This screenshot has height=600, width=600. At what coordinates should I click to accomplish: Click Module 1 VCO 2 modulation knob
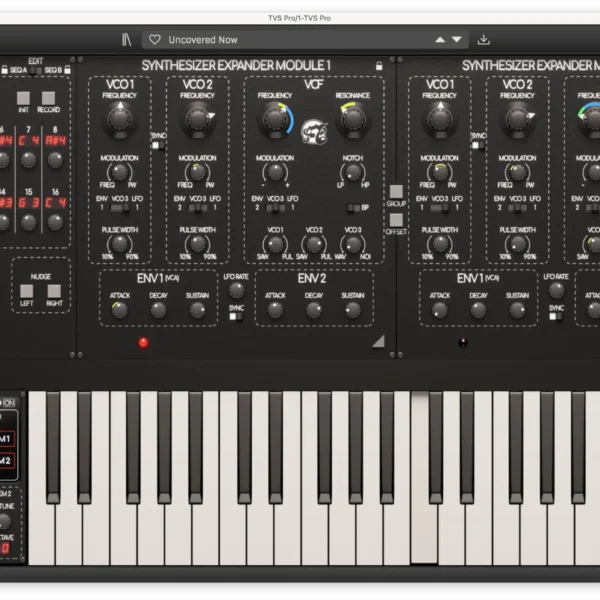(x=197, y=173)
